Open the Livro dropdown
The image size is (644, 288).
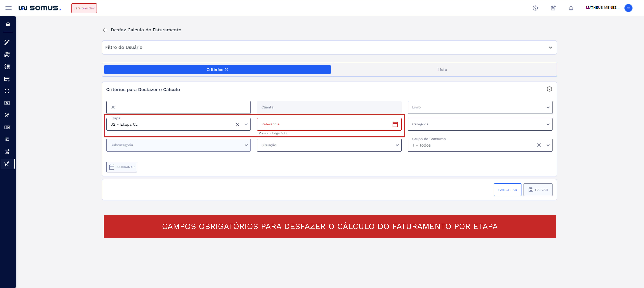pos(548,107)
